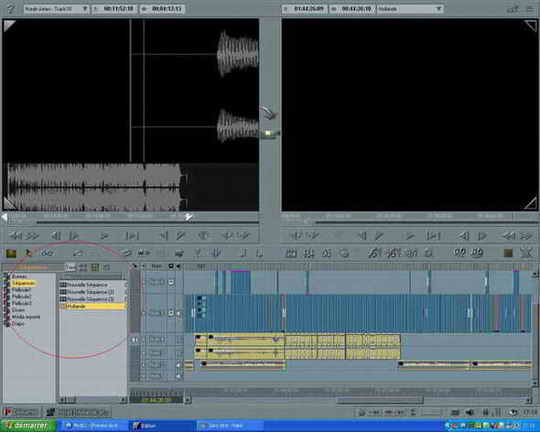Screen dimensions: 540x432
Task: Toggle the main blue video track monitor box
Action: tap(171, 313)
